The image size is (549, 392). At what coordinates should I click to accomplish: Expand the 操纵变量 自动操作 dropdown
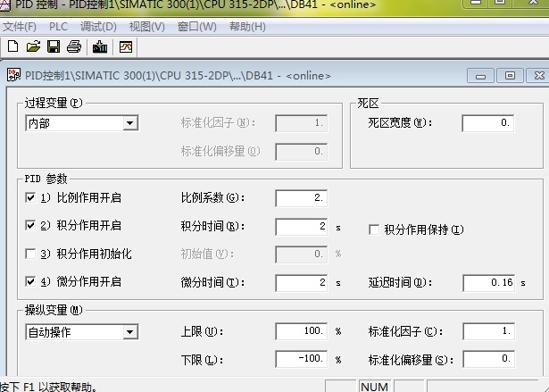pos(130,332)
